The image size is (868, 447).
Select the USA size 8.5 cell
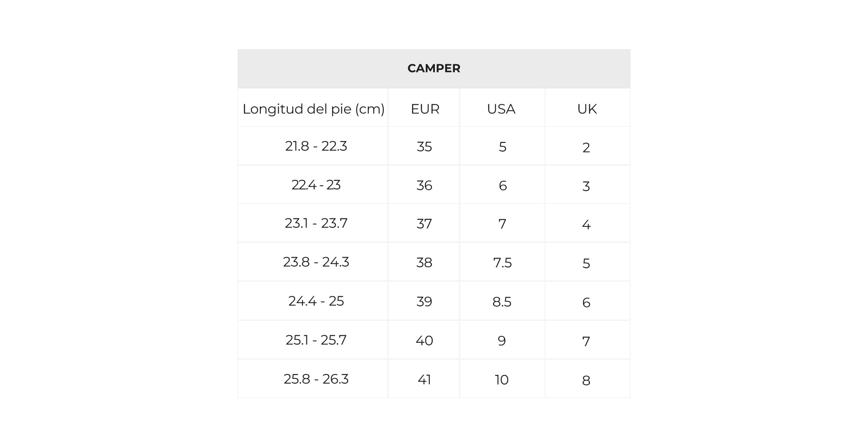(502, 301)
